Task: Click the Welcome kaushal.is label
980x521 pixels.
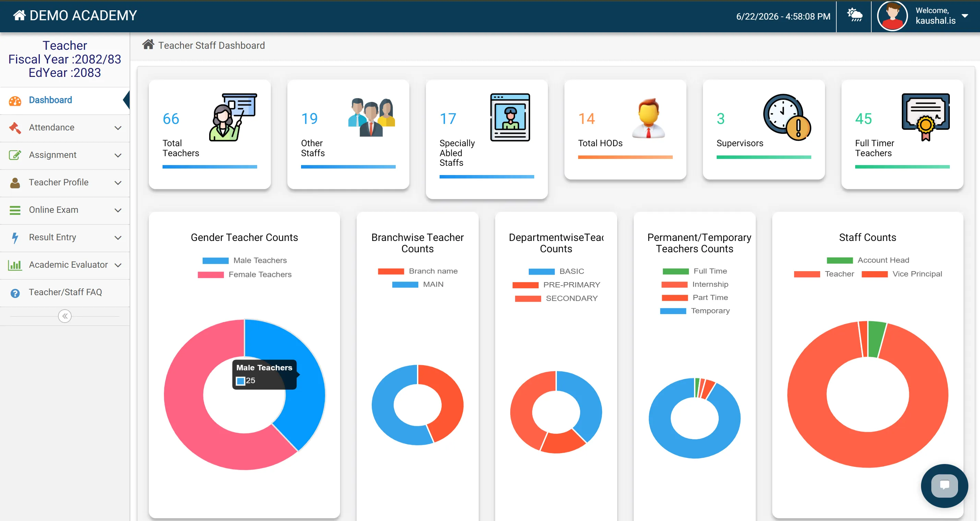Action: coord(935,15)
